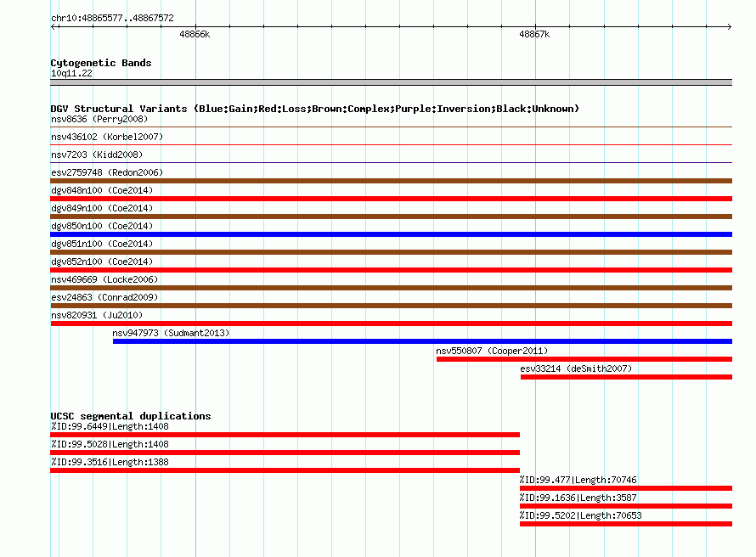Click the esv33214 (deSmith2007) label

[x=576, y=369]
